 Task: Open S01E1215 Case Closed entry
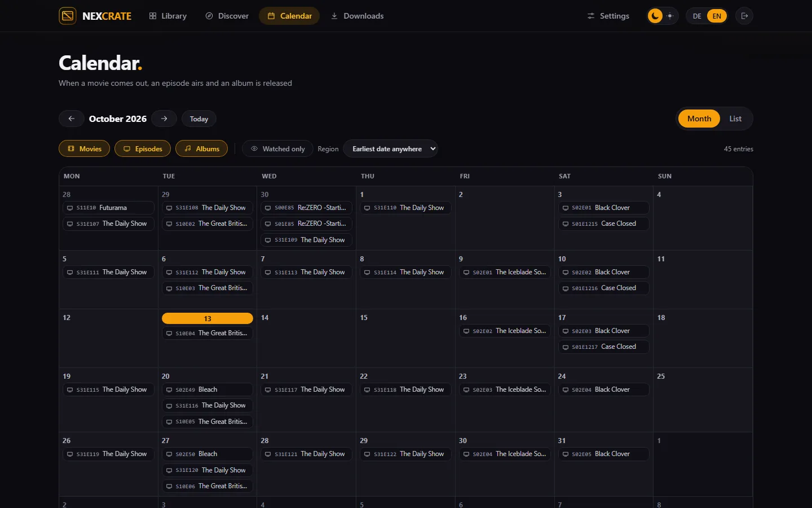[603, 224]
